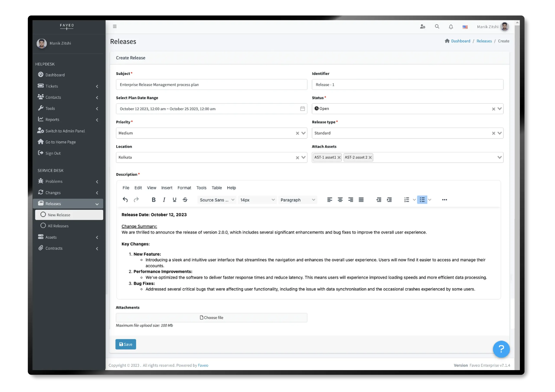Click the Strikethrough icon
The height and width of the screenshot is (392, 555).
(185, 200)
